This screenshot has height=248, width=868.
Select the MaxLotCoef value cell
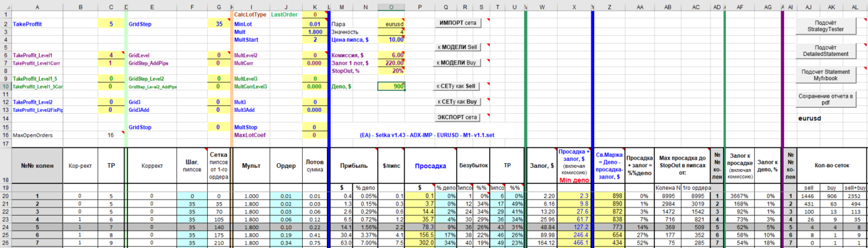coord(315,135)
